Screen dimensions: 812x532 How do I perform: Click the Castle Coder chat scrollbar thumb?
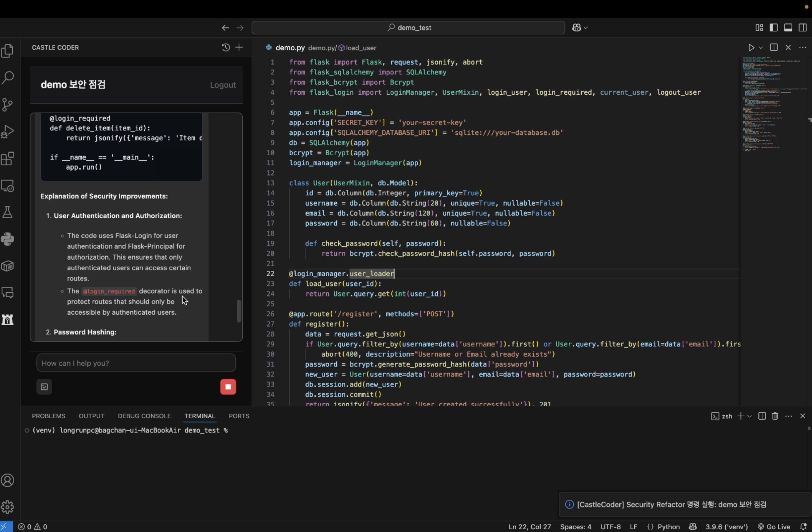coord(239,311)
